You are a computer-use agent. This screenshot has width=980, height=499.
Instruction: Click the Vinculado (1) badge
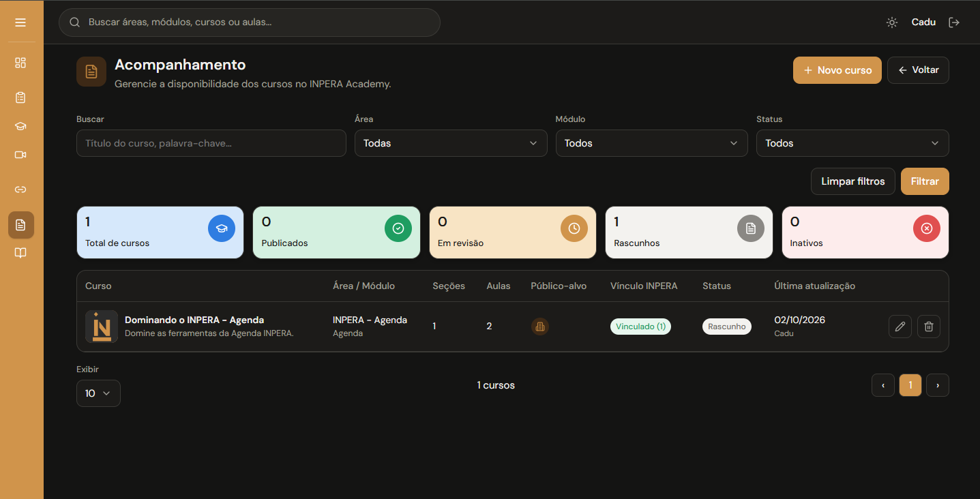pyautogui.click(x=640, y=327)
